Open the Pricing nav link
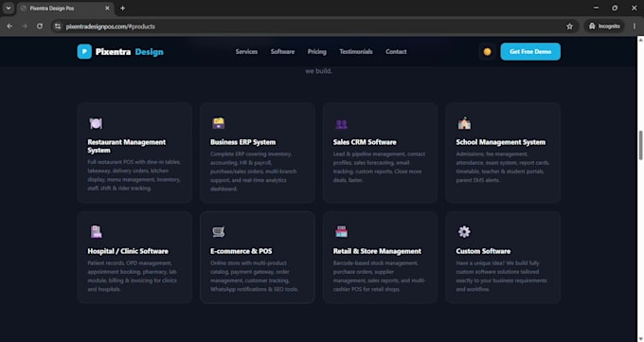Screen dimensions: 644x342 317,52
